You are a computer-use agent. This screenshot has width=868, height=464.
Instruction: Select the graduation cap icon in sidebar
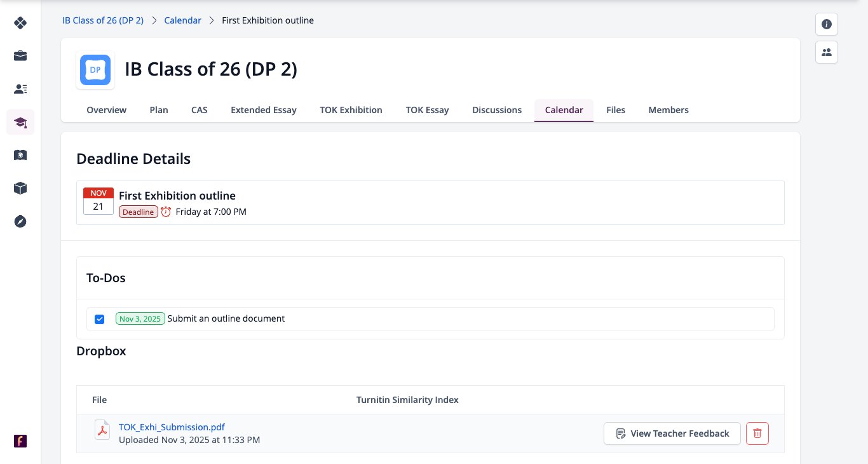coord(20,122)
